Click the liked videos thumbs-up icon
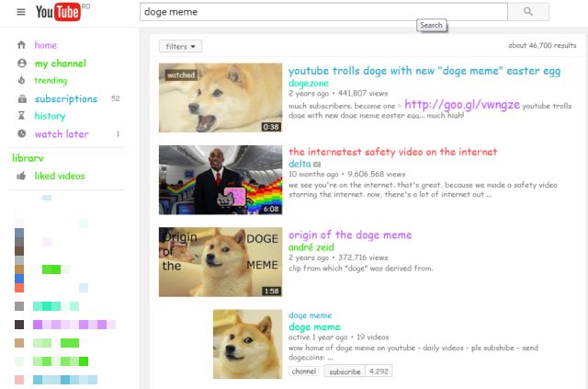Screen dimensions: 588x389 21,176
